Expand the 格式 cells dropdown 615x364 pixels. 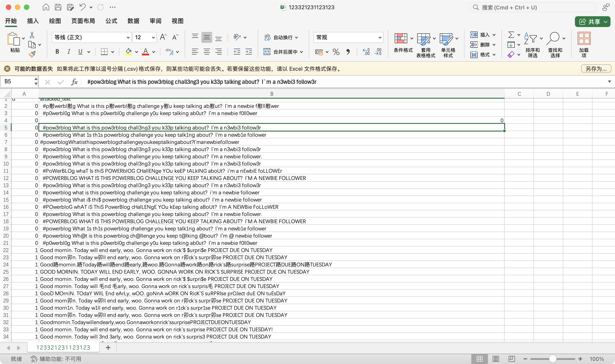(x=494, y=55)
